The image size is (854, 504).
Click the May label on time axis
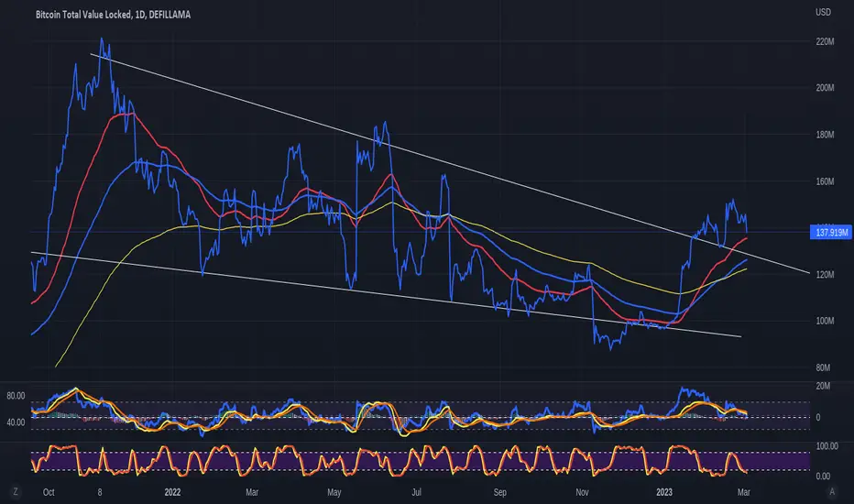tap(334, 492)
